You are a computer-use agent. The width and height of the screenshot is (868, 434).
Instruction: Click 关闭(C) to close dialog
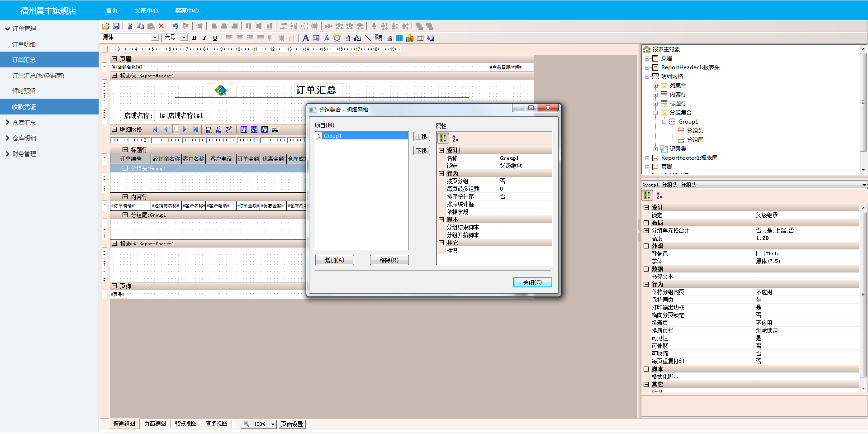click(532, 282)
